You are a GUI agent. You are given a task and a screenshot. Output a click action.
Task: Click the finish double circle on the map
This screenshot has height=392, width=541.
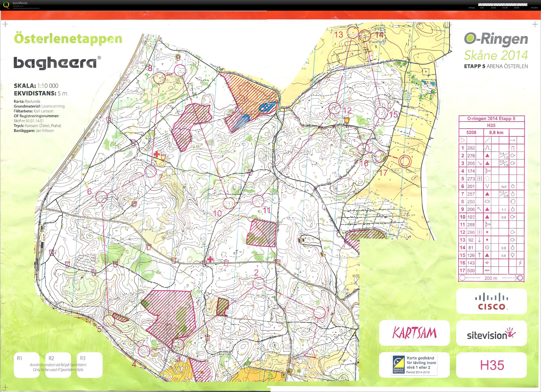click(405, 161)
